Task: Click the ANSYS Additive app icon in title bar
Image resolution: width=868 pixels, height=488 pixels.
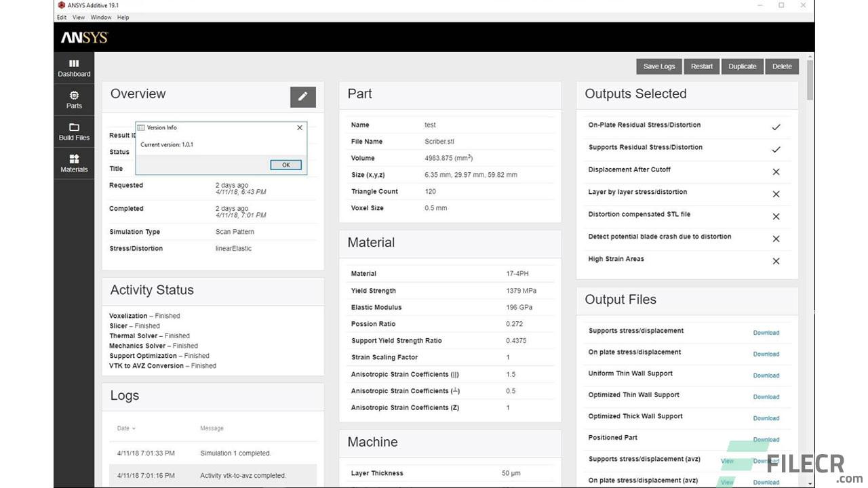Action: point(61,5)
